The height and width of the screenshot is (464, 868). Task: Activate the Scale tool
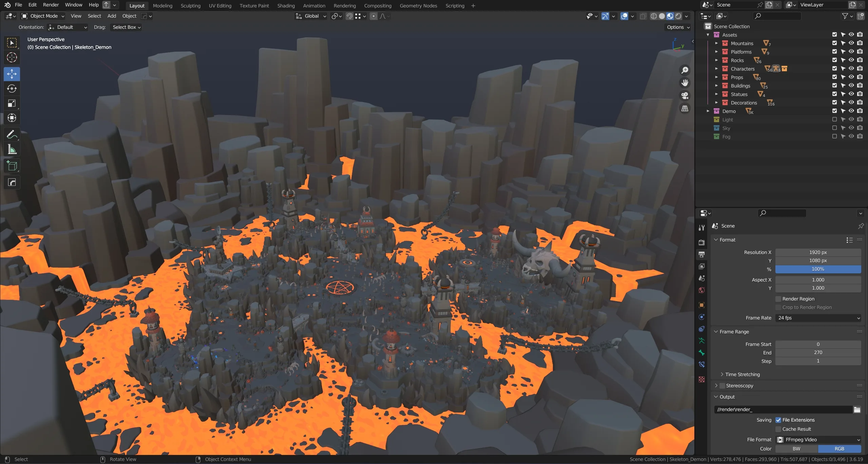pos(12,103)
